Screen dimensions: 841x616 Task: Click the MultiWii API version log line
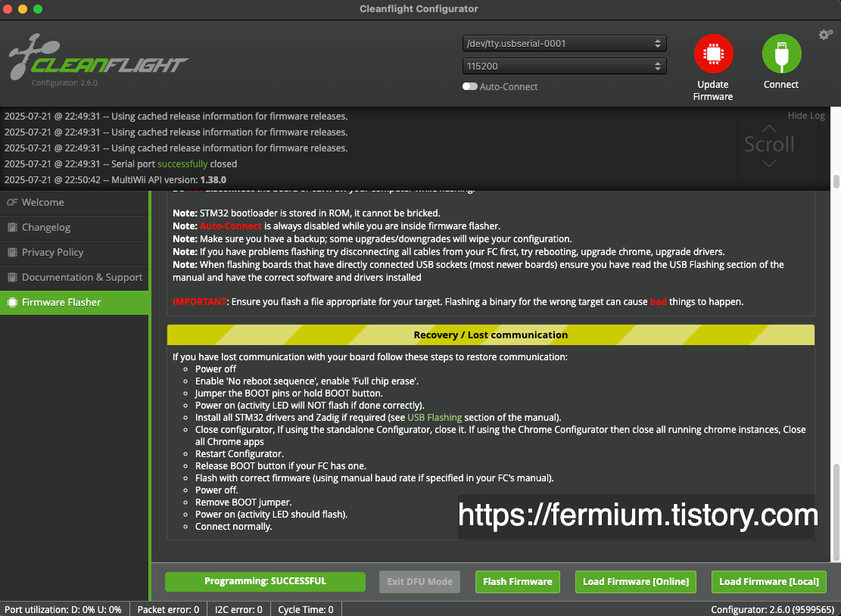point(115,179)
